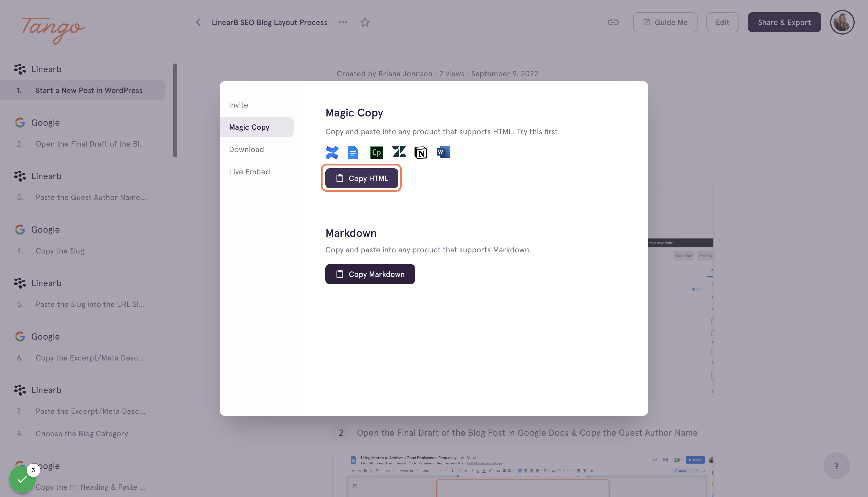Open the Invite tab in the dialog
This screenshot has height=497, width=868.
click(x=257, y=105)
